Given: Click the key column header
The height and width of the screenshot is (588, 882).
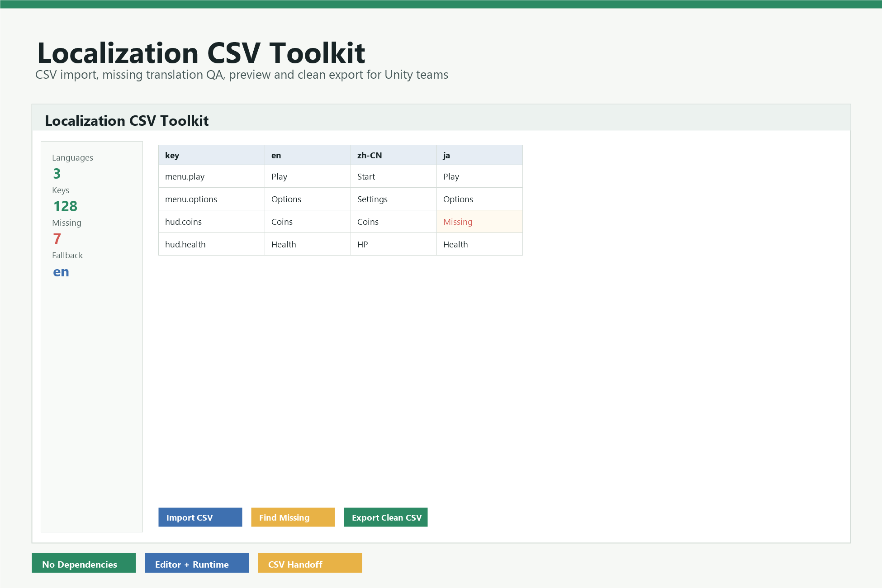Looking at the screenshot, I should [212, 155].
